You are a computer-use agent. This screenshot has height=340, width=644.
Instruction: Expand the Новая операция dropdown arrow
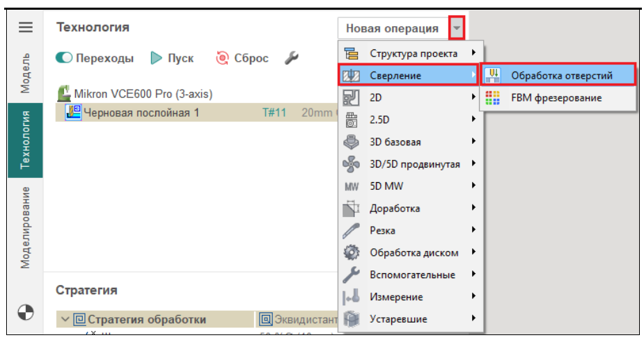456,29
